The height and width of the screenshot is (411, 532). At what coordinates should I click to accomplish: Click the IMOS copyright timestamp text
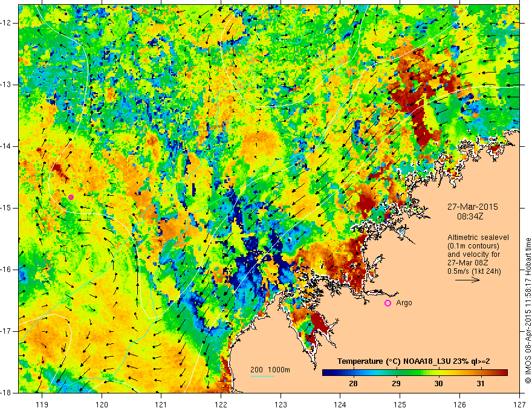[528, 311]
